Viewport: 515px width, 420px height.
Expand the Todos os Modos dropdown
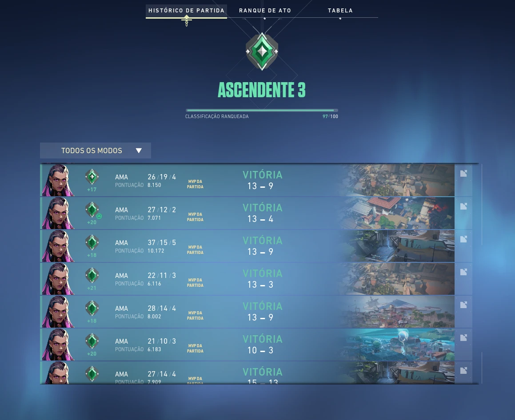96,151
